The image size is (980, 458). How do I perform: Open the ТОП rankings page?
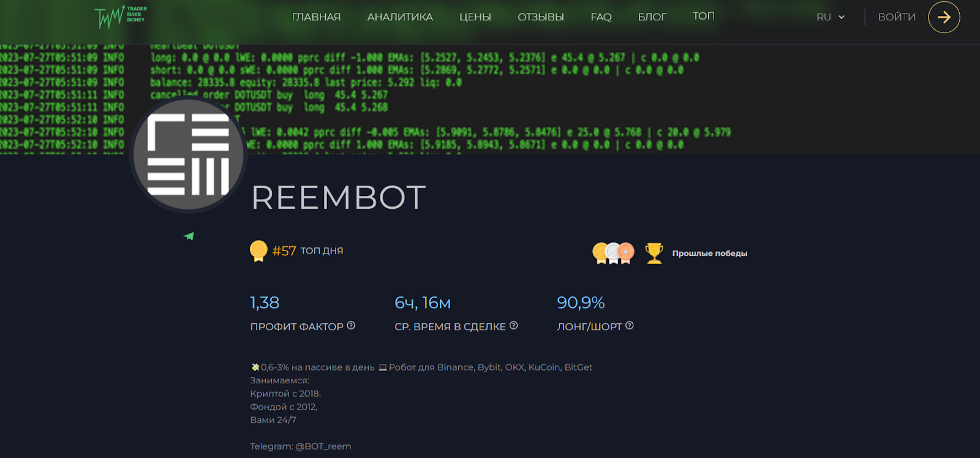(x=704, y=16)
